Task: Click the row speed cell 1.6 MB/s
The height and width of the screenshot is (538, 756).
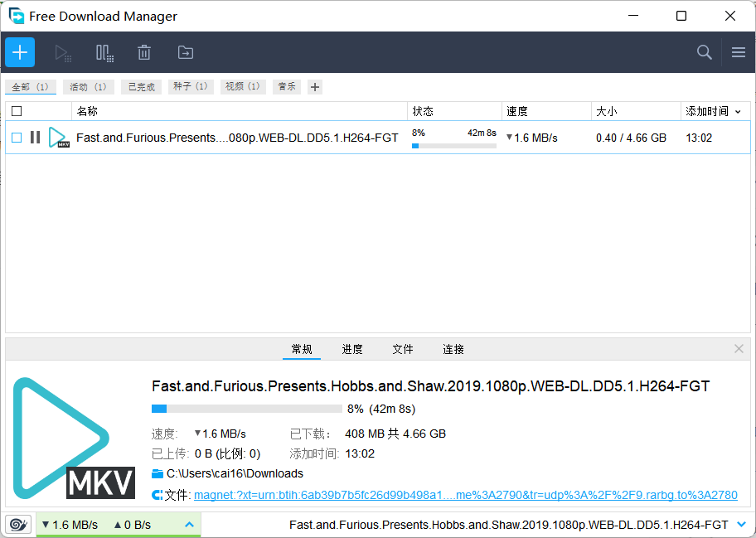Action: [x=532, y=138]
